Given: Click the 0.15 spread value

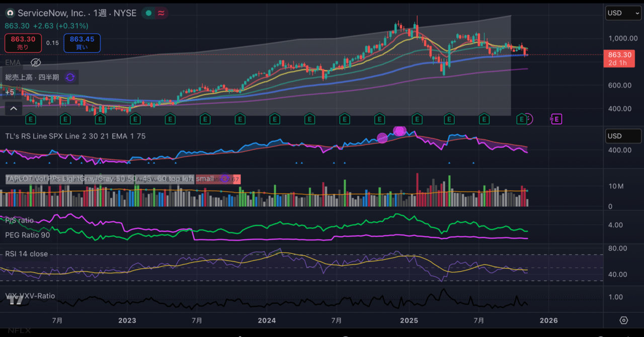Looking at the screenshot, I should pyautogui.click(x=52, y=43).
